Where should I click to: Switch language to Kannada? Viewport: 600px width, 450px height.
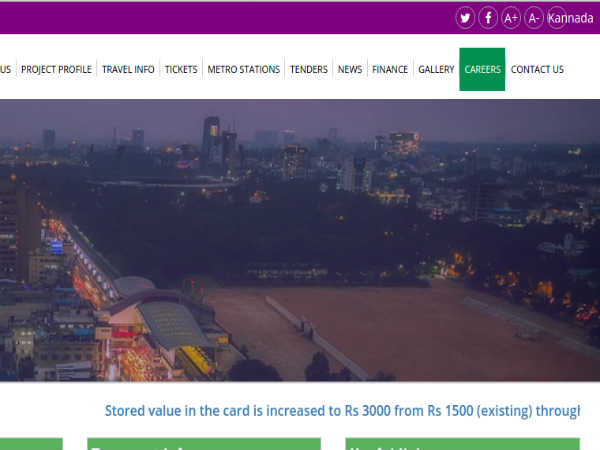(x=571, y=18)
